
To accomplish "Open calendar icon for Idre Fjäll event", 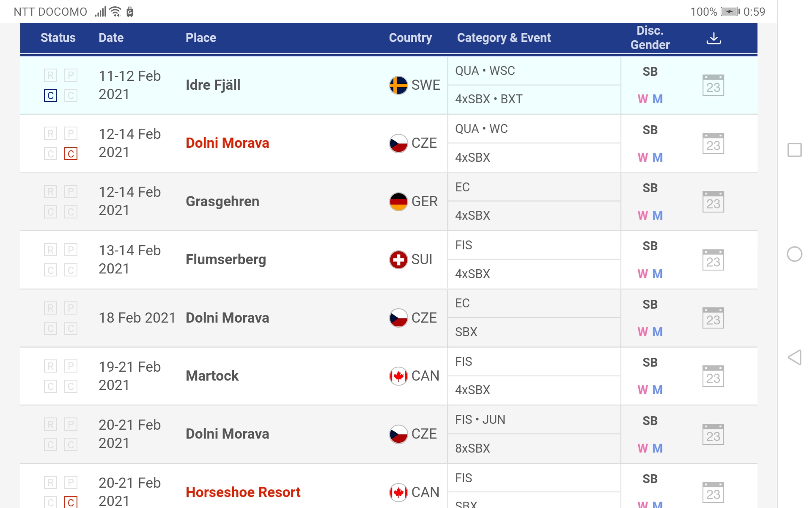I will [x=713, y=86].
